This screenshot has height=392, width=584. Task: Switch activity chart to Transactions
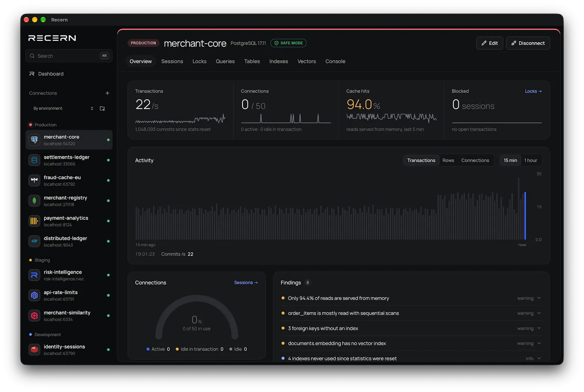point(421,160)
